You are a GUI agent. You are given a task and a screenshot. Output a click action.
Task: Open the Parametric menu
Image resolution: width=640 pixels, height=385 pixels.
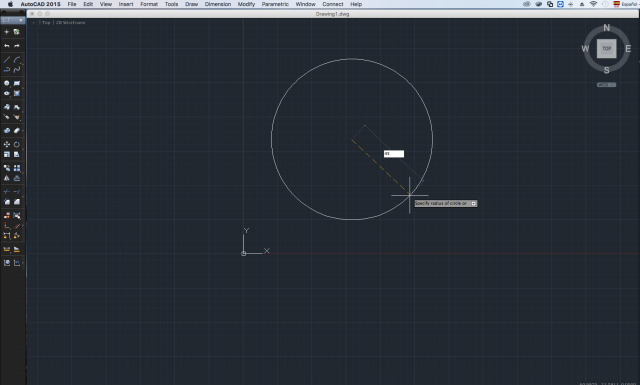pyautogui.click(x=275, y=4)
